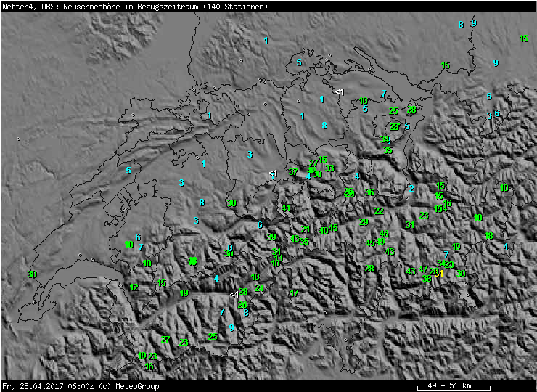Click the green station value 36
The image size is (537, 392).
(x=369, y=192)
